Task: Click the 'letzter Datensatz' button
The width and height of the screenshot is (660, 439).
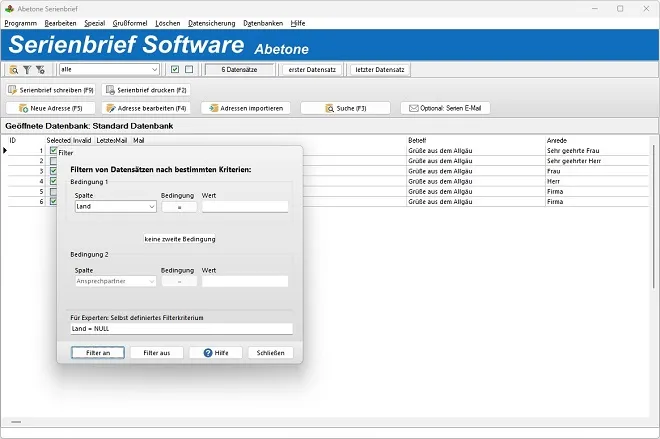Action: pyautogui.click(x=380, y=69)
